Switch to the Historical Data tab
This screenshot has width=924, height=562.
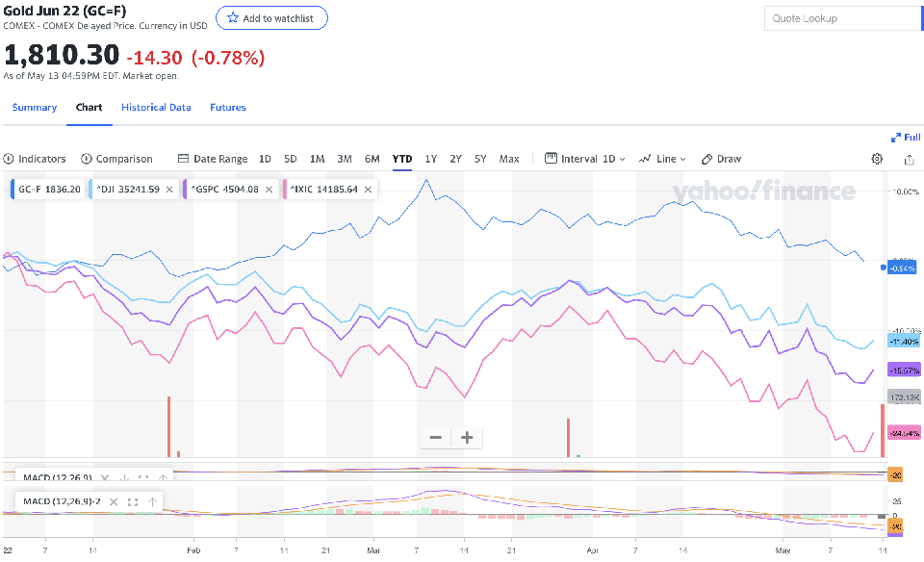[156, 108]
